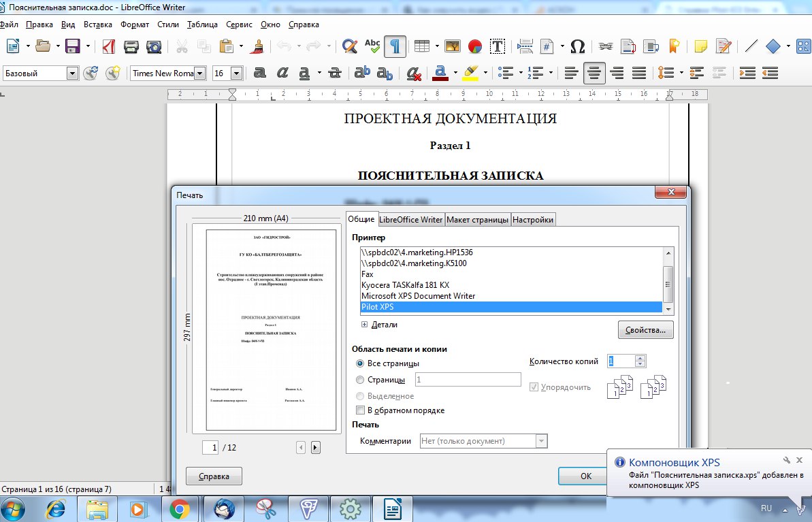Click the Export as PDF icon
Image resolution: width=812 pixels, height=522 pixels.
pos(109,46)
